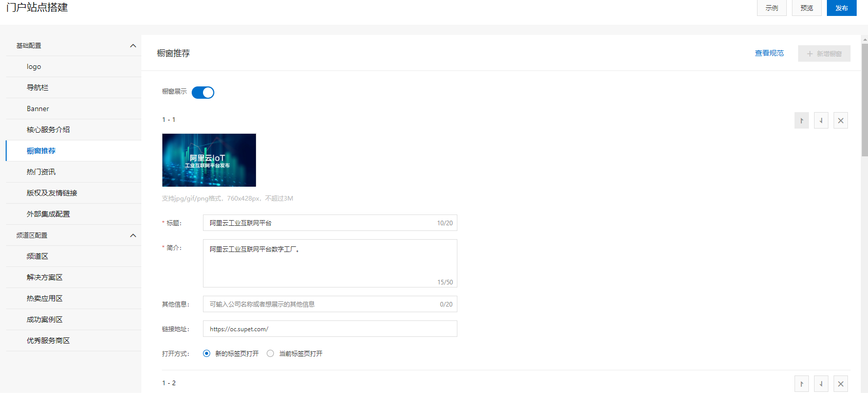
Task: Open the 版权及友情链接 settings page
Action: [x=73, y=193]
